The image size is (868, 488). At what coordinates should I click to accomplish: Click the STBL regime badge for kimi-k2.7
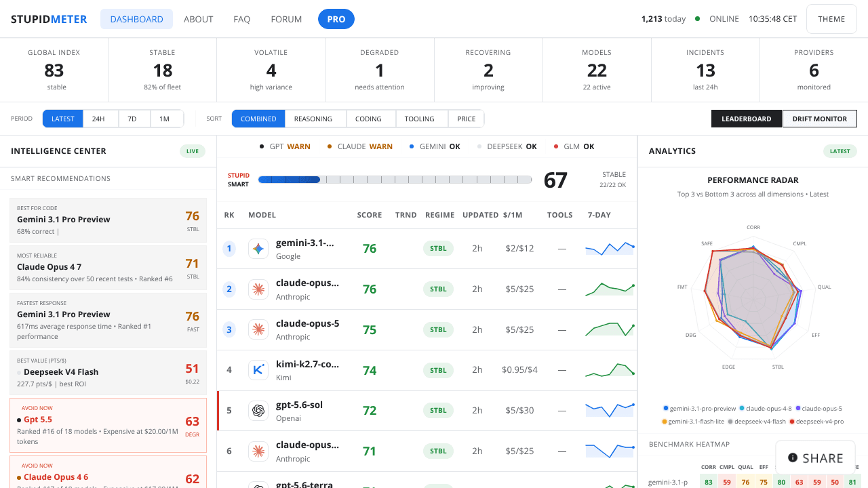coord(438,370)
